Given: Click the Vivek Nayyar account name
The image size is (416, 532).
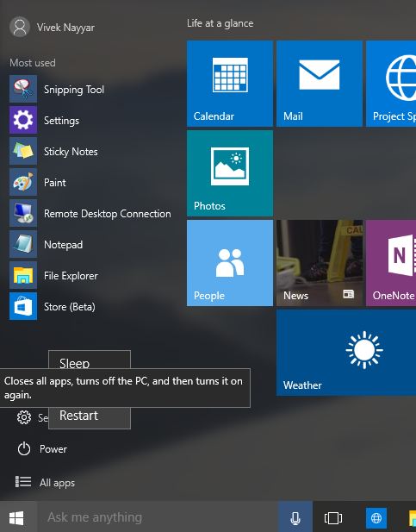Looking at the screenshot, I should 65,28.
